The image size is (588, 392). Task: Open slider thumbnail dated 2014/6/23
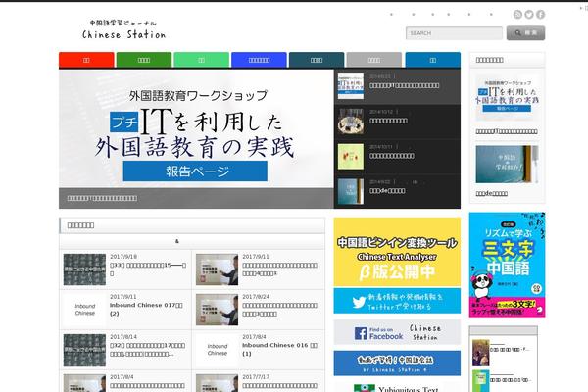(351, 86)
